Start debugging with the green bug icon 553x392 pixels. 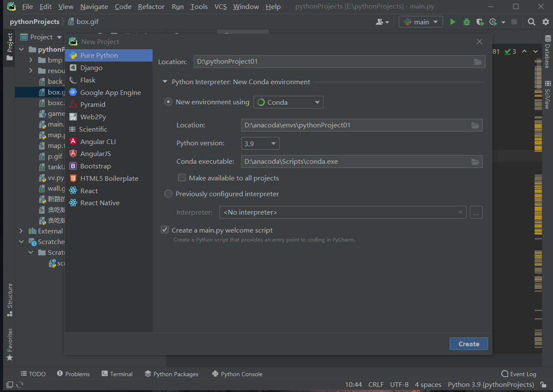[x=467, y=22]
